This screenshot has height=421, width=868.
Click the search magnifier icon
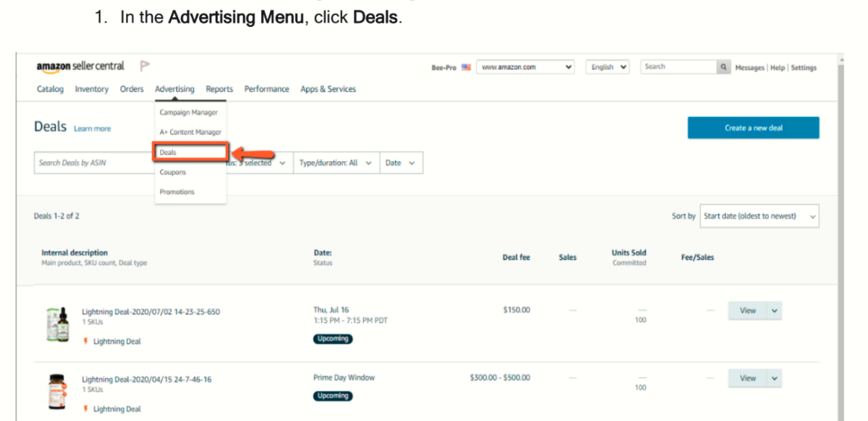723,67
